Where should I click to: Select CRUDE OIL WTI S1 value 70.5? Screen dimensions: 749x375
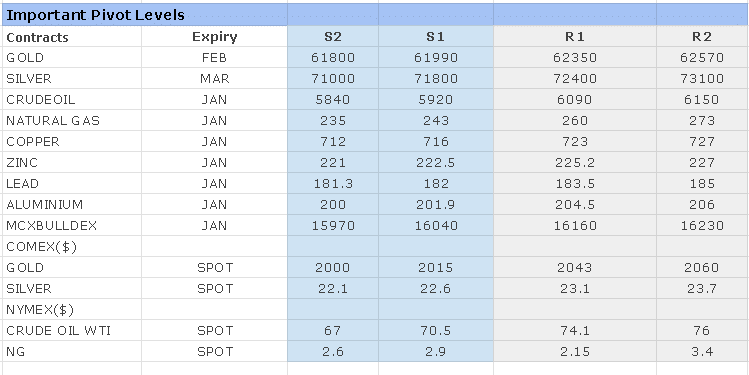coord(436,331)
